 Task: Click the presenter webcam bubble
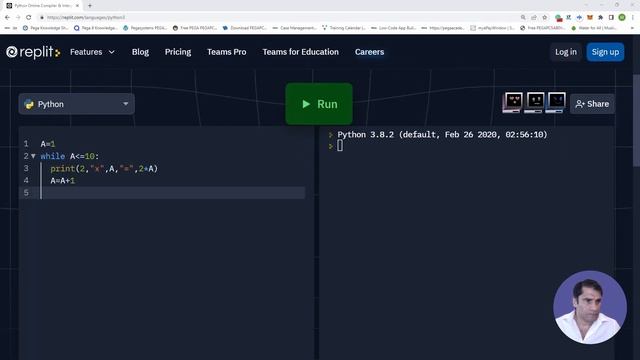pyautogui.click(x=590, y=307)
